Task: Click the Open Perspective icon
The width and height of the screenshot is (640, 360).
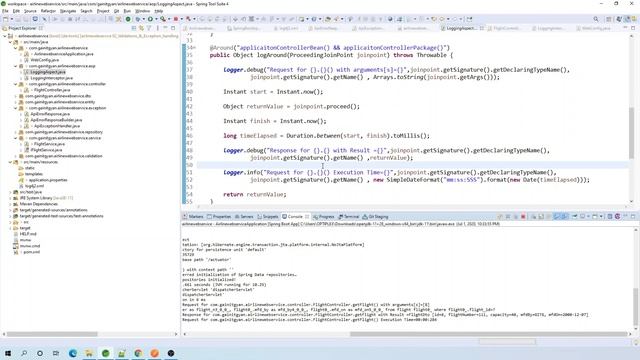Action: pos(609,19)
